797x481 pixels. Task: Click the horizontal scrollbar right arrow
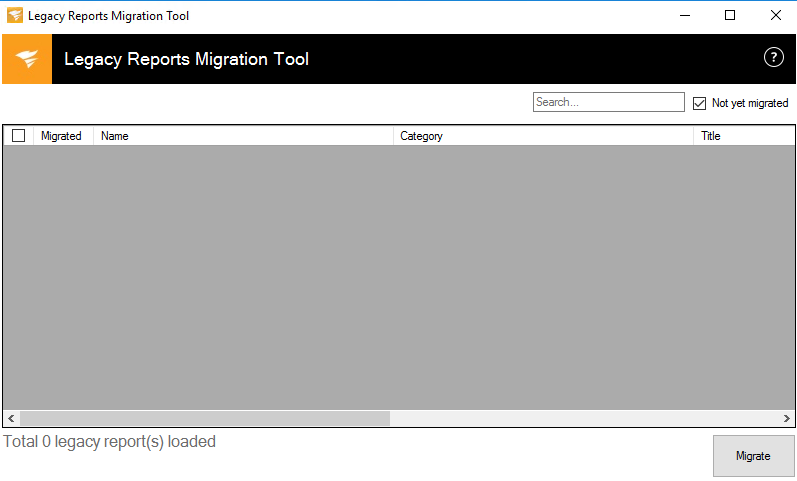point(786,418)
